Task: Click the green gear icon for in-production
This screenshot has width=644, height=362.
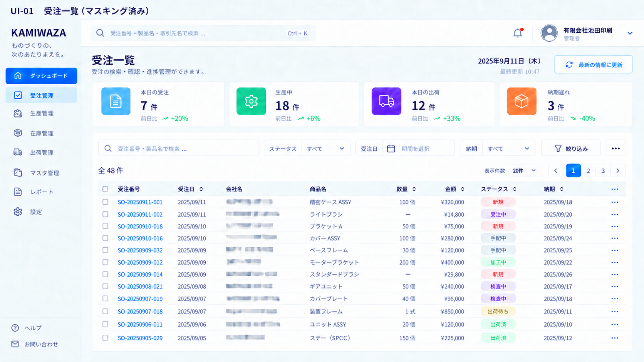Action: [x=251, y=101]
